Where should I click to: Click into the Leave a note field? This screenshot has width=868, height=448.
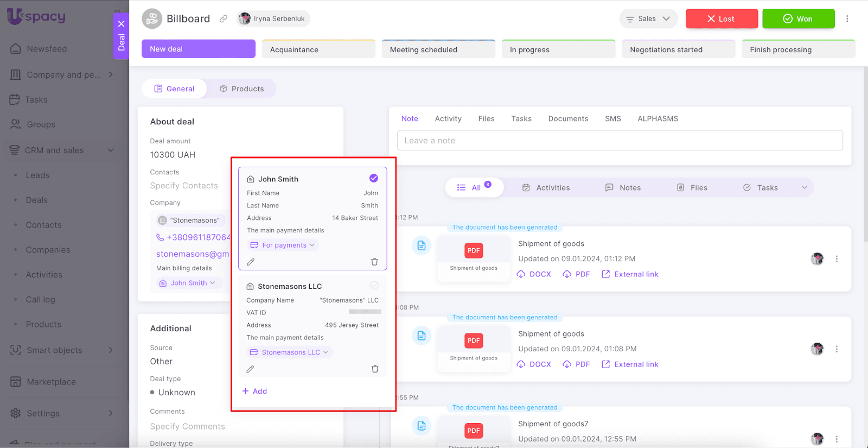point(620,141)
